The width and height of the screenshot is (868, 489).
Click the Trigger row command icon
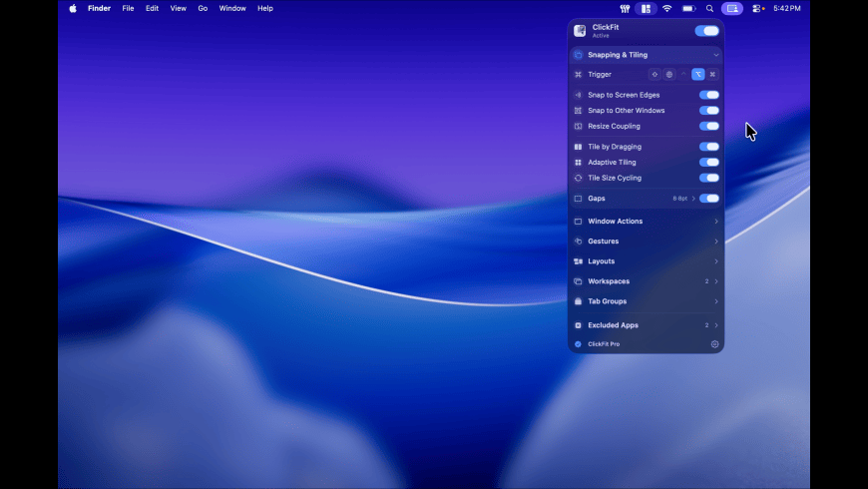point(578,74)
